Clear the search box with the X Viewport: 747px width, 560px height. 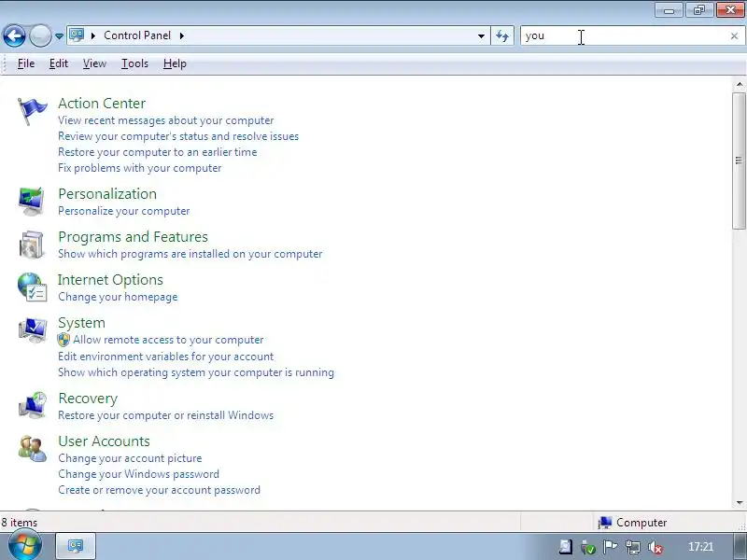(734, 35)
